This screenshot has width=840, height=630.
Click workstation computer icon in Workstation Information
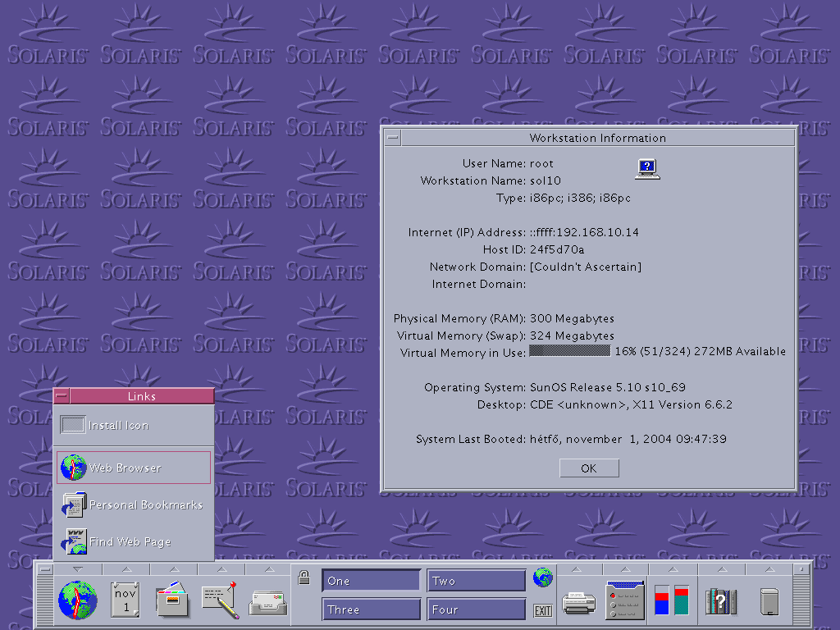pos(647,169)
